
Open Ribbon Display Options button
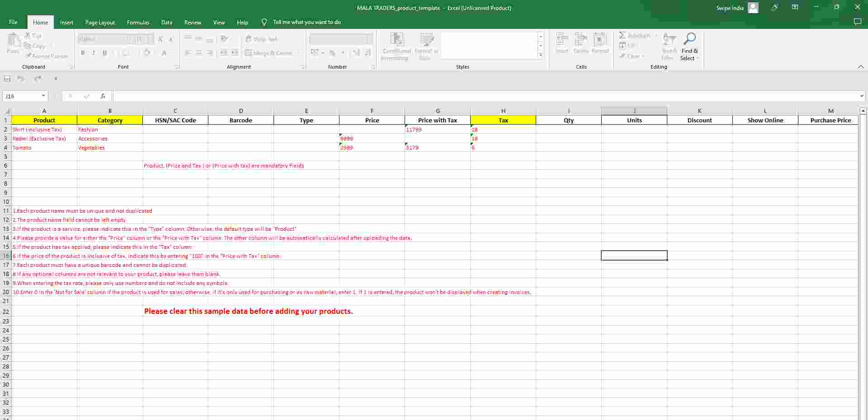pos(795,7)
